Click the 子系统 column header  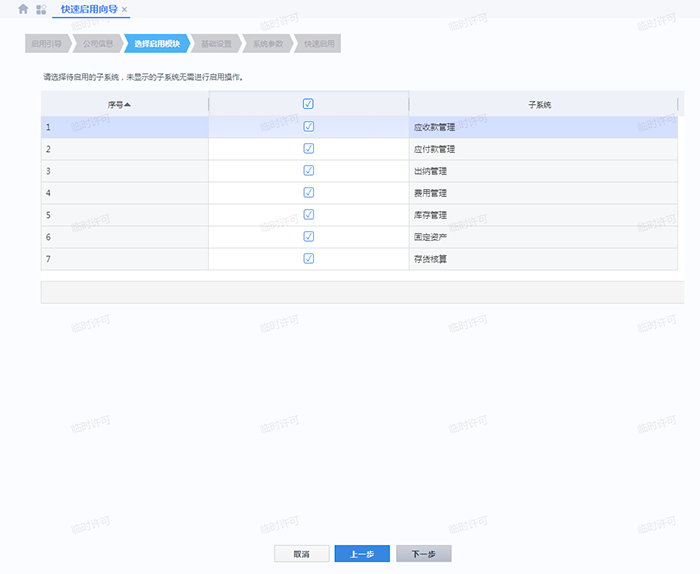pos(540,104)
